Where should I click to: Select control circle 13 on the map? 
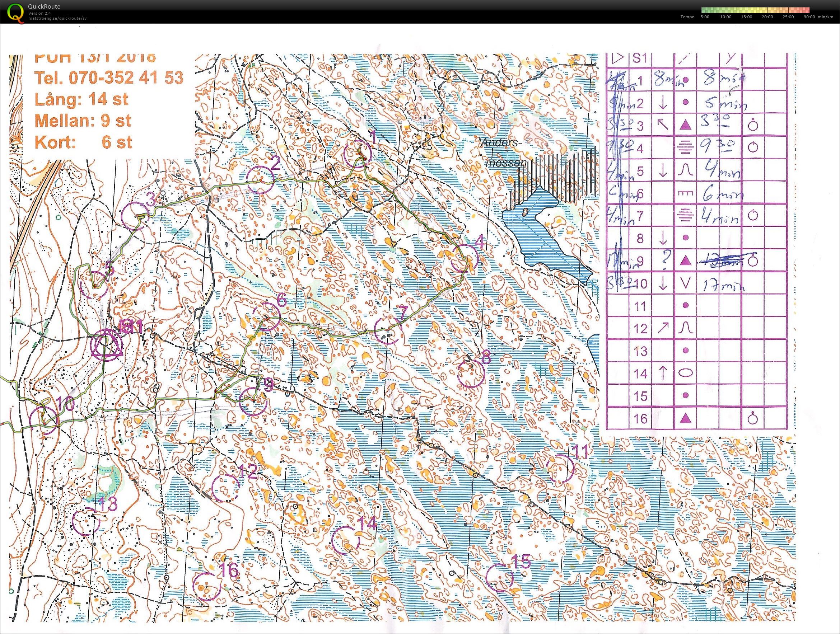pos(86,521)
